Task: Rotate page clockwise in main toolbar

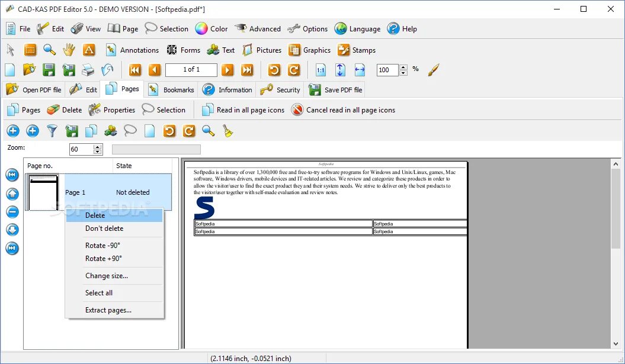Action: (x=294, y=70)
